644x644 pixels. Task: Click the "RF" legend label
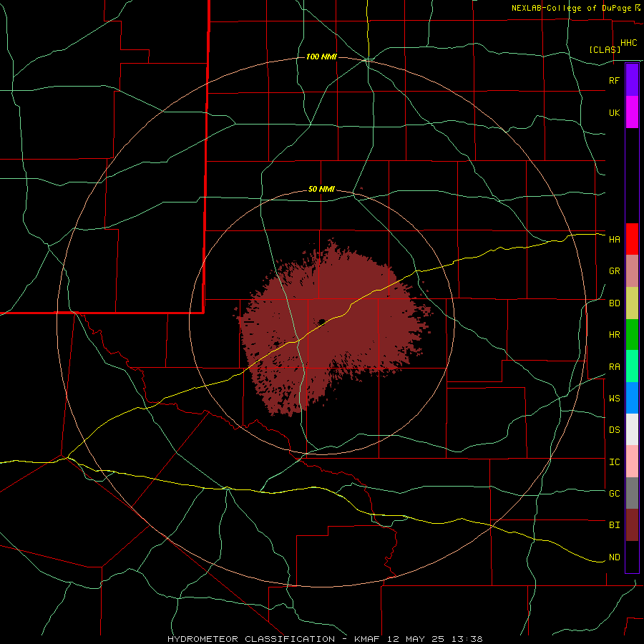click(x=614, y=80)
